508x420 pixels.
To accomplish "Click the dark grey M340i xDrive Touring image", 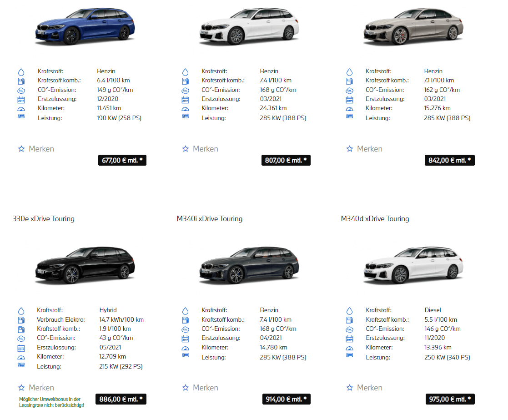I will point(249,266).
